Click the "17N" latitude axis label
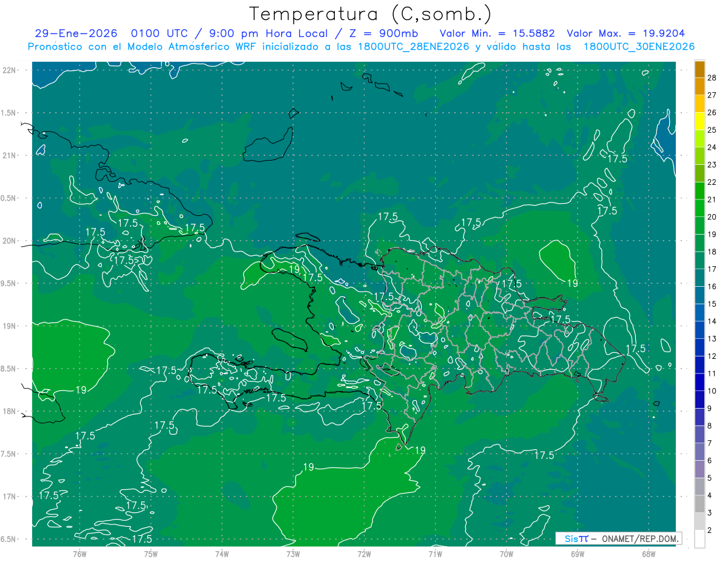 [x=10, y=497]
